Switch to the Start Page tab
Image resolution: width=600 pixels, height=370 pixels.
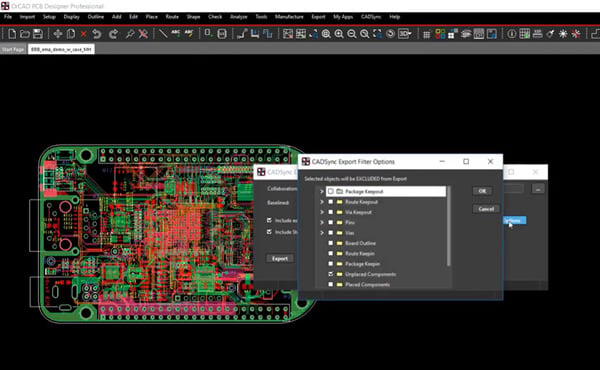click(x=13, y=49)
